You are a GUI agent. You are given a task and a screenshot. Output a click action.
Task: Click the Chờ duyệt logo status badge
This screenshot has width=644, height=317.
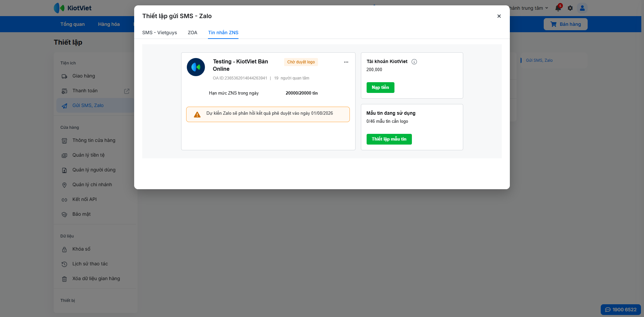click(x=301, y=62)
